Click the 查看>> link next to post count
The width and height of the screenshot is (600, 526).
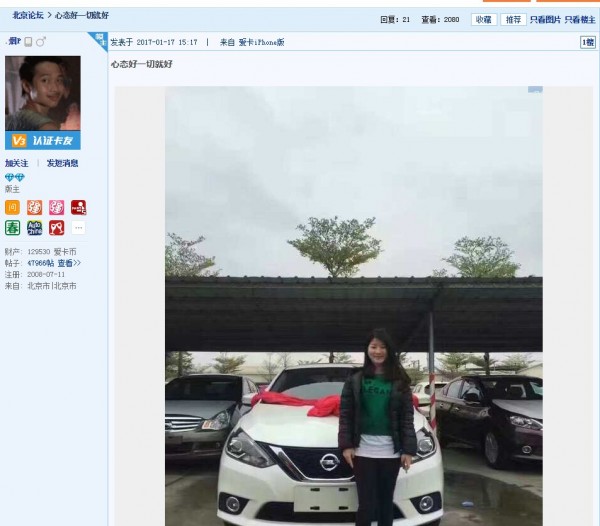pos(69,263)
